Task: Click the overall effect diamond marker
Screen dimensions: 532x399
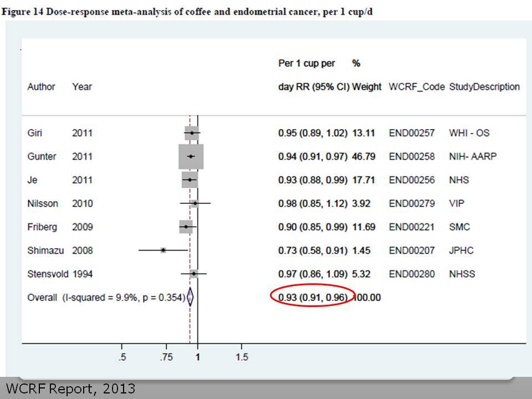Action: 190,297
